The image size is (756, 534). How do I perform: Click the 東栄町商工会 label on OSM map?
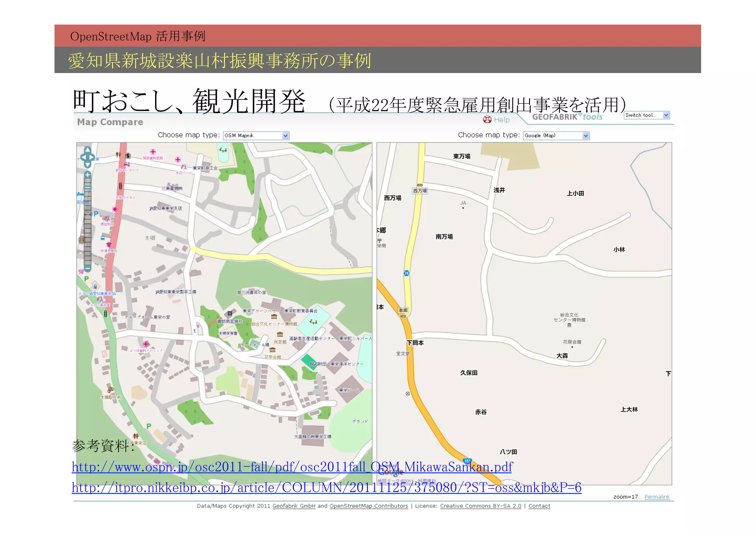[x=205, y=168]
